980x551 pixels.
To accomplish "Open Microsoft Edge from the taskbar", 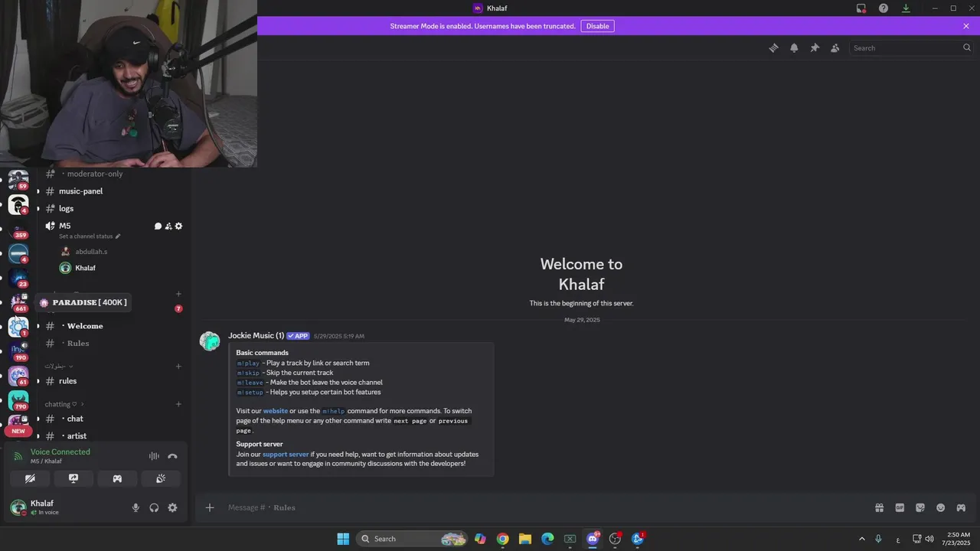I will [x=547, y=539].
